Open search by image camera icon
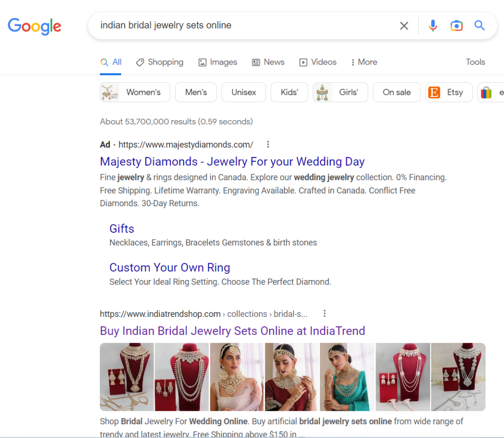Viewport: 504px width, 438px height. [456, 26]
